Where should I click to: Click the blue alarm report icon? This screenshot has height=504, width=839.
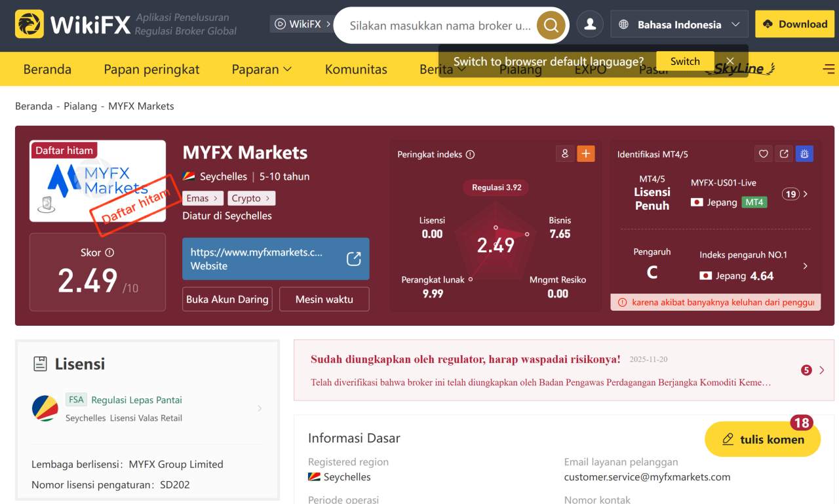point(804,153)
